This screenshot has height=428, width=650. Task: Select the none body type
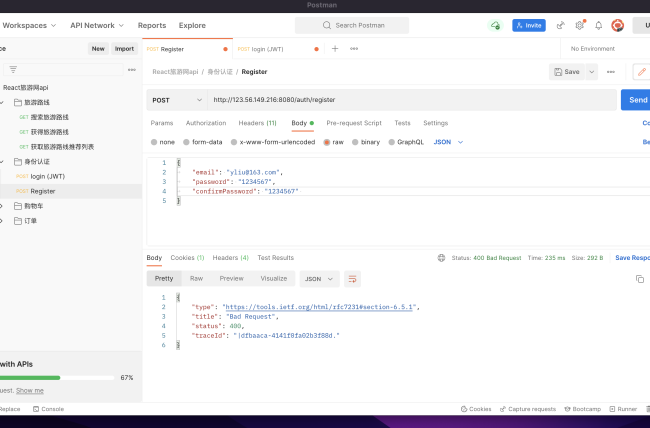coord(154,142)
